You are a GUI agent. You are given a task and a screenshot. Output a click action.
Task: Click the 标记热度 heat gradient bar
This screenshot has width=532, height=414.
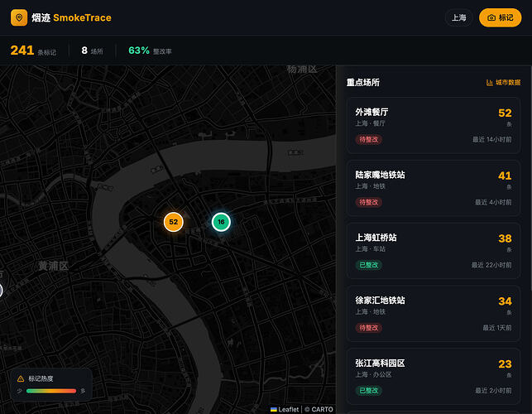point(51,391)
